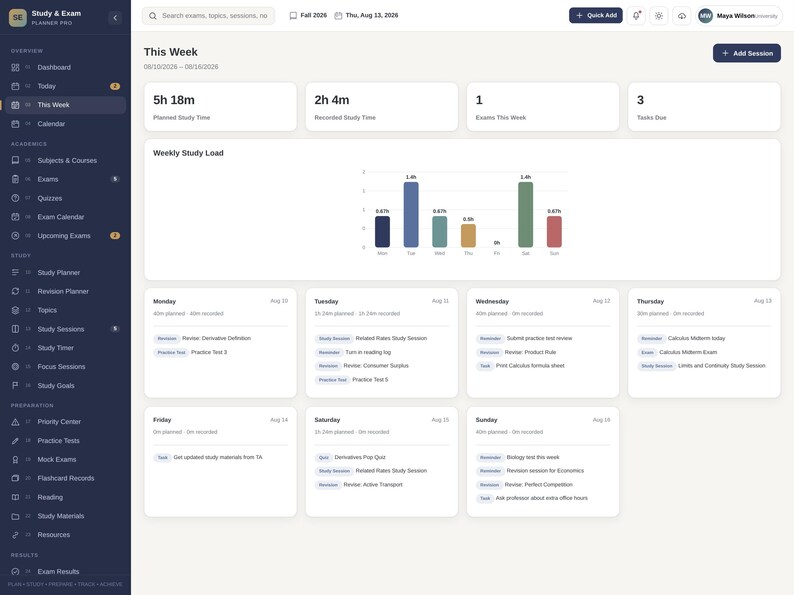
Task: Click the Add Session button
Action: coord(747,53)
